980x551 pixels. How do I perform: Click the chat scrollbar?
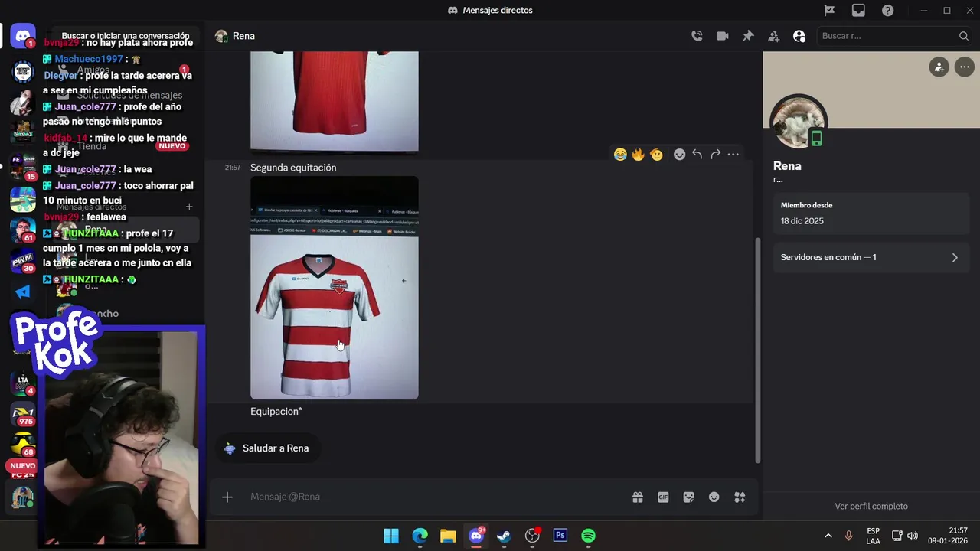758,349
